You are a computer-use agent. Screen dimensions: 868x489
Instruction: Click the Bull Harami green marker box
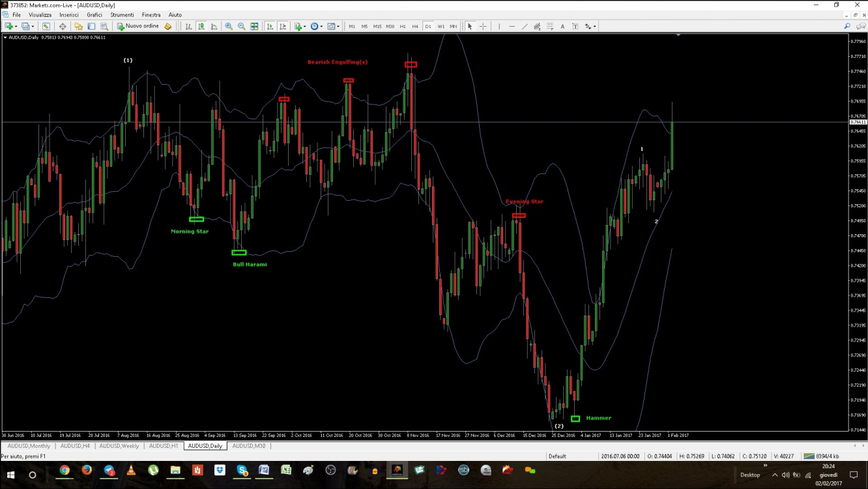point(239,252)
